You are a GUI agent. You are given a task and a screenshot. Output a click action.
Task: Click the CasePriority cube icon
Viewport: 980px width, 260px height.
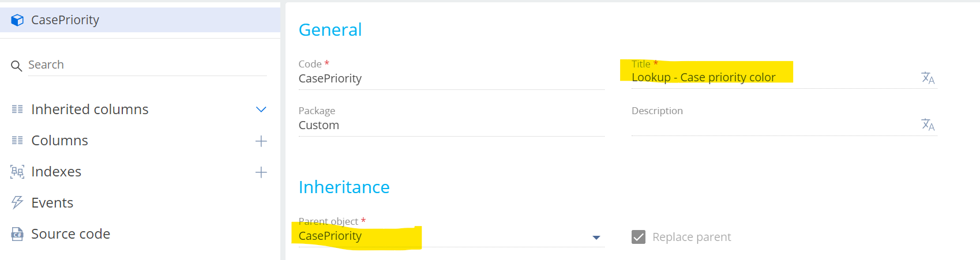[17, 20]
